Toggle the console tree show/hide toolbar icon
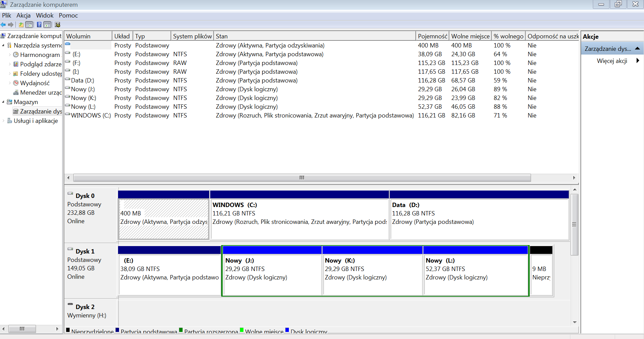 (29, 25)
